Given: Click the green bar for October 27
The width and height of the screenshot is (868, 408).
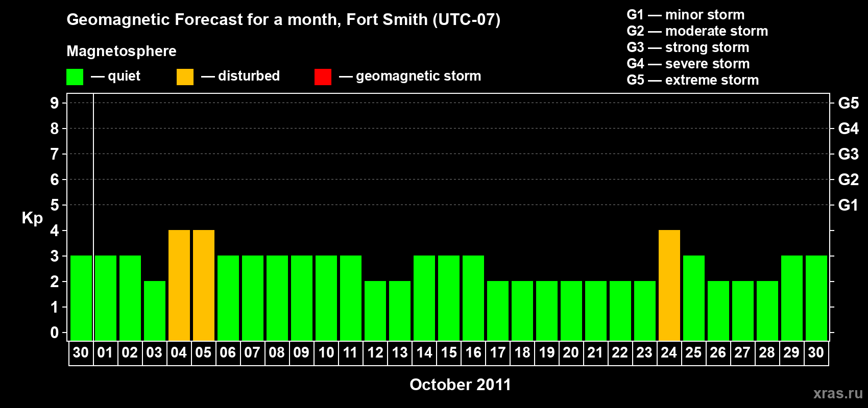Looking at the screenshot, I should (x=743, y=311).
